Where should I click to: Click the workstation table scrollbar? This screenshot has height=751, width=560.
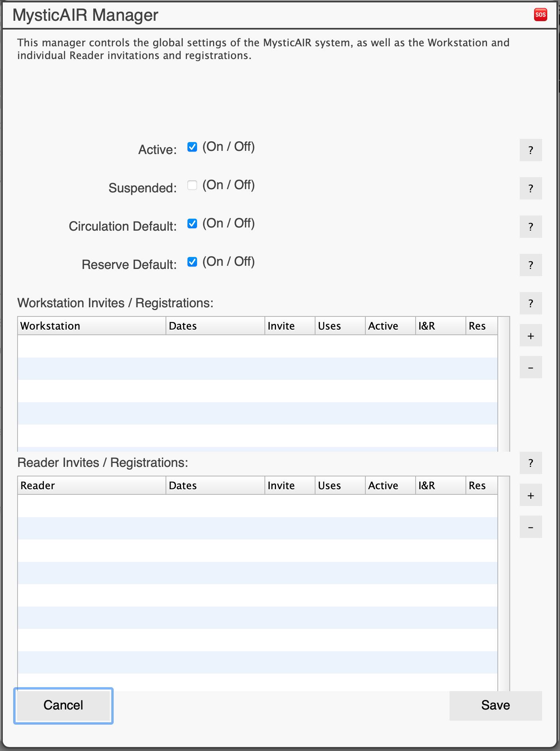point(504,384)
